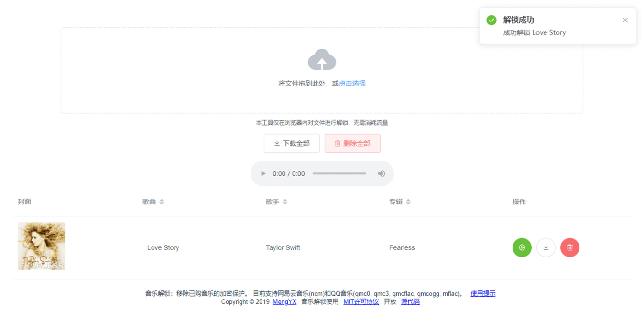The image size is (644, 311).
Task: Play Love Story with green play button
Action: (522, 247)
